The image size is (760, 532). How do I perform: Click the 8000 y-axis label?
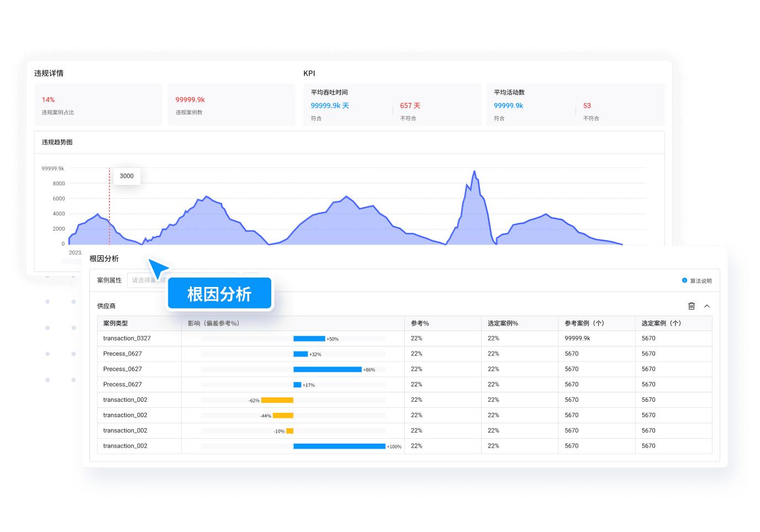point(59,184)
